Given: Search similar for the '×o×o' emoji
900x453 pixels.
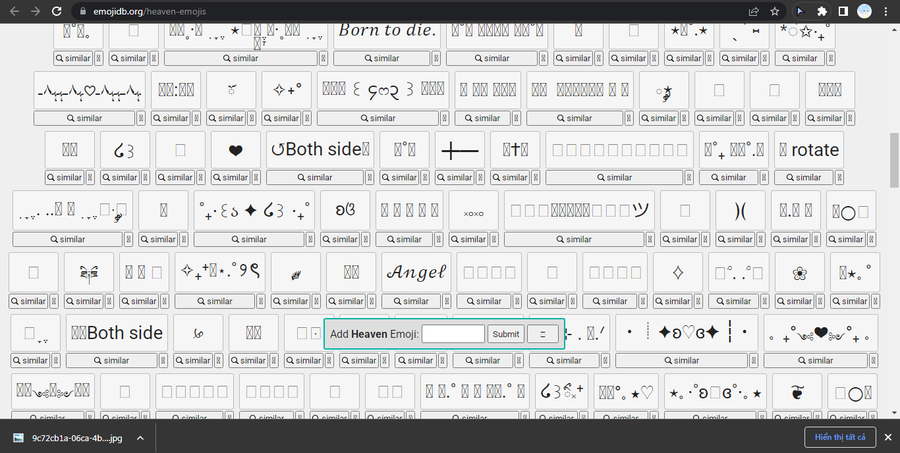Looking at the screenshot, I should 468,239.
